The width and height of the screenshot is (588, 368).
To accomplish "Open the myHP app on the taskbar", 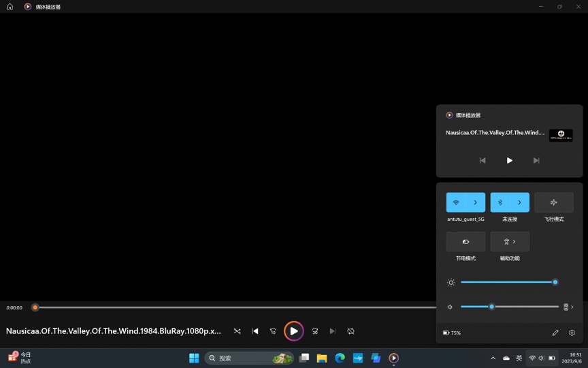I will coord(358,358).
